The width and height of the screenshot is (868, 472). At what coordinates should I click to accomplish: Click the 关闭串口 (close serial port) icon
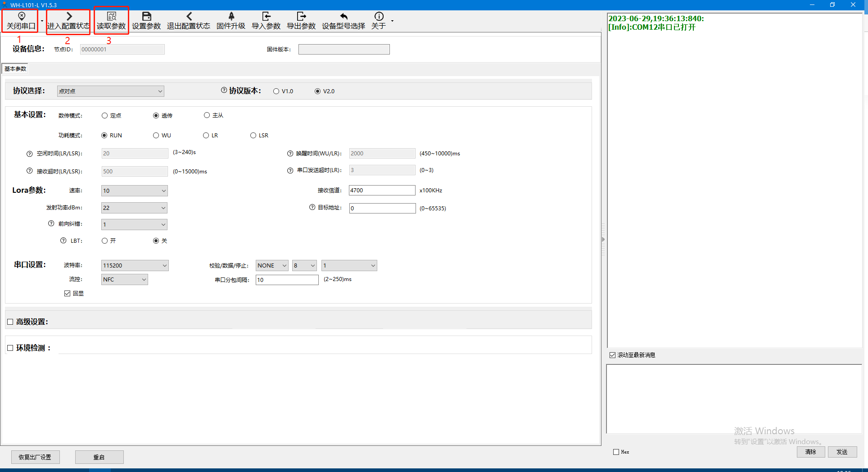coord(21,17)
